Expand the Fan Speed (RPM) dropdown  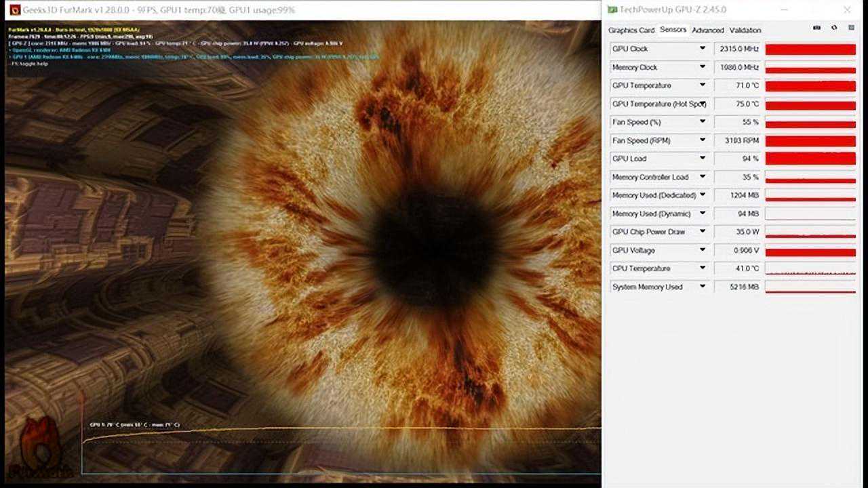point(703,140)
